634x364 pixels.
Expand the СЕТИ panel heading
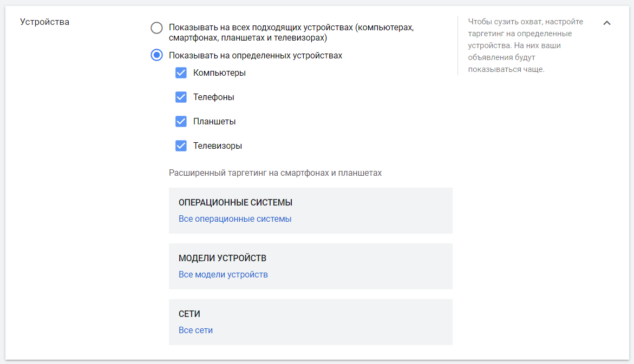189,314
